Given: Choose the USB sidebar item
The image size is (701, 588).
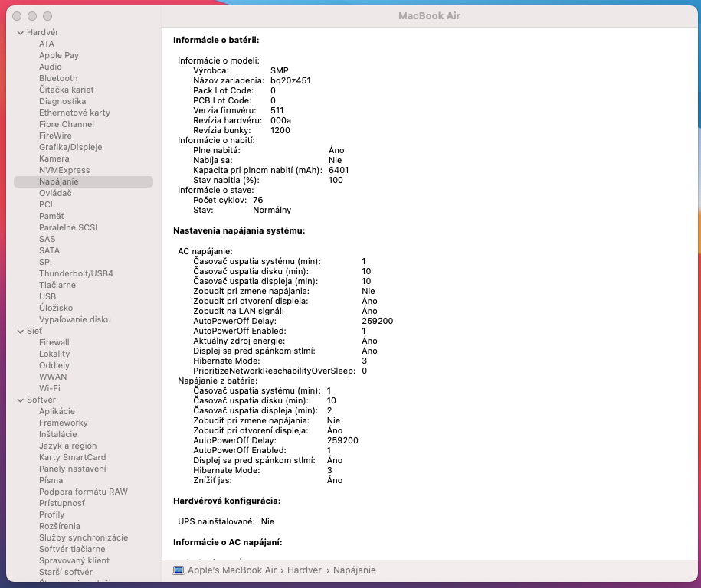Looking at the screenshot, I should pos(47,296).
